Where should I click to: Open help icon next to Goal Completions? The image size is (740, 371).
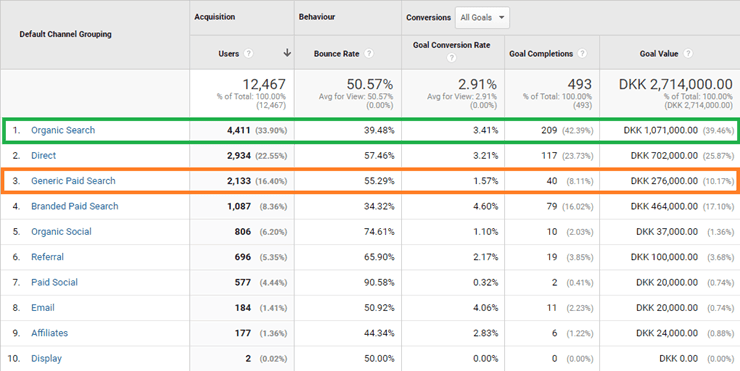[582, 54]
